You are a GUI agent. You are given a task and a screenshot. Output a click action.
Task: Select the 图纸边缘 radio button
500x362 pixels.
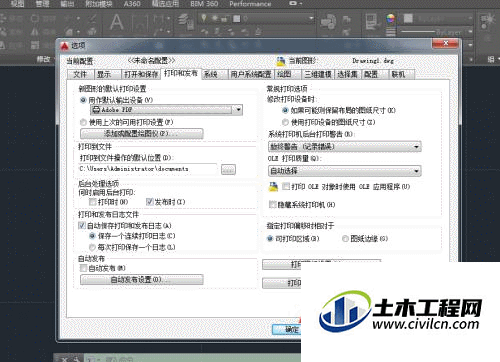pyautogui.click(x=345, y=239)
